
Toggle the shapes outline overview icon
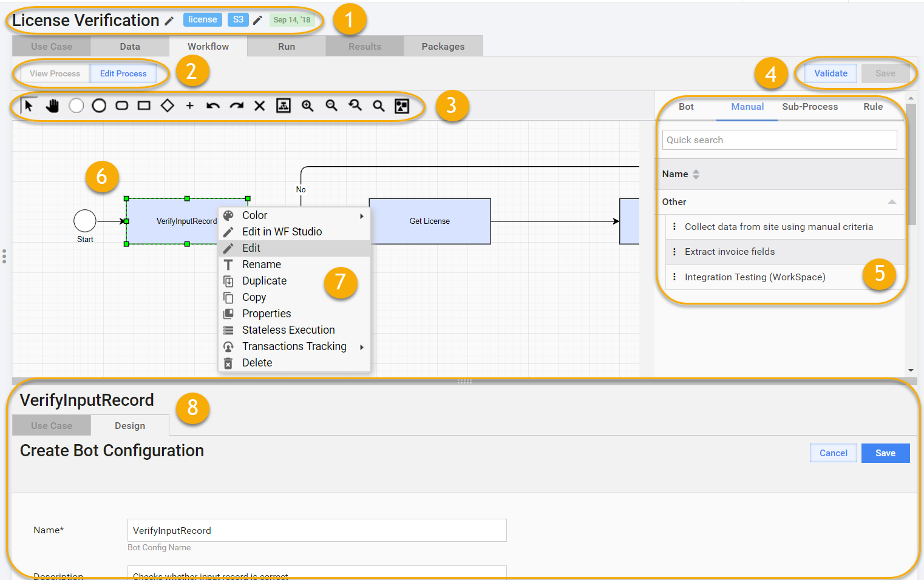[x=402, y=106]
